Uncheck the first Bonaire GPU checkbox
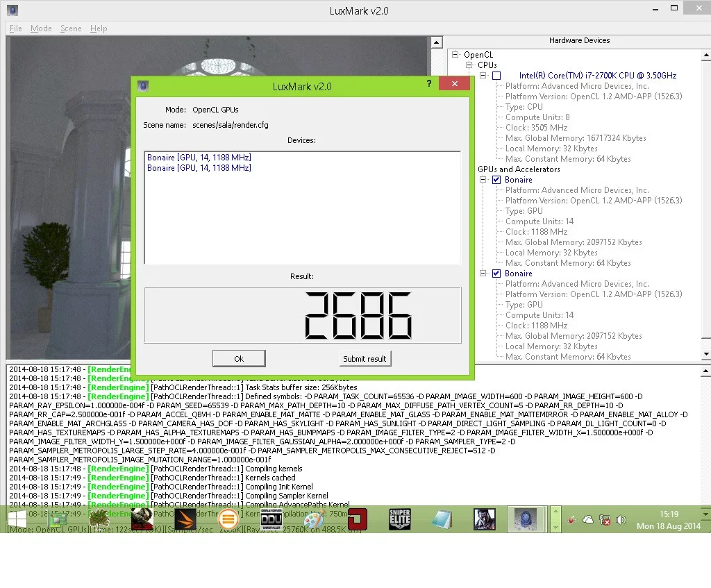This screenshot has width=711, height=588. click(x=496, y=180)
